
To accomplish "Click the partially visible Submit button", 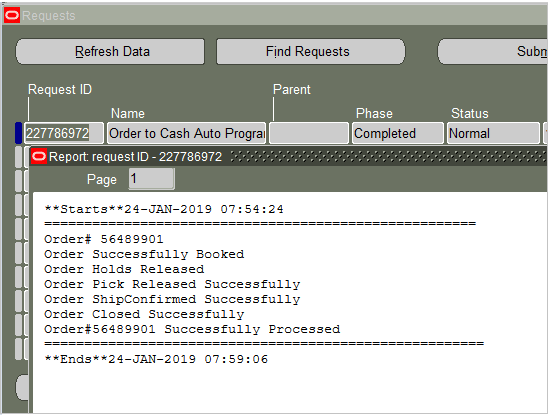I will pyautogui.click(x=492, y=52).
